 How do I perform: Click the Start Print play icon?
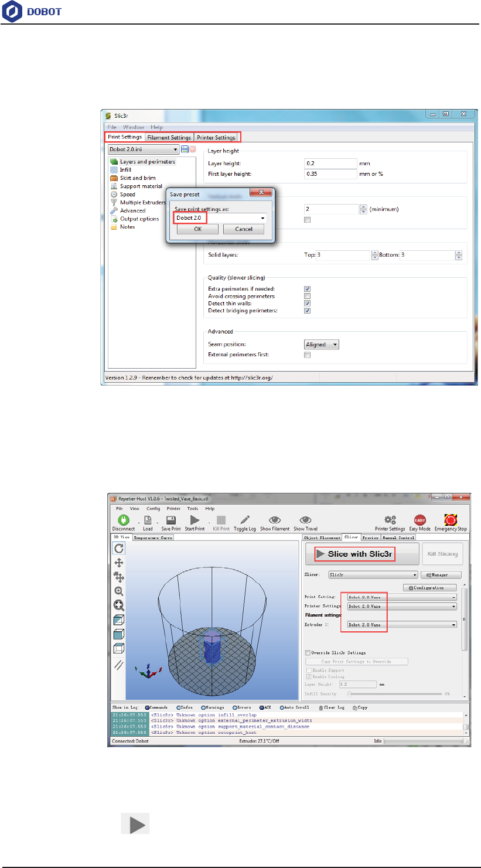(195, 519)
